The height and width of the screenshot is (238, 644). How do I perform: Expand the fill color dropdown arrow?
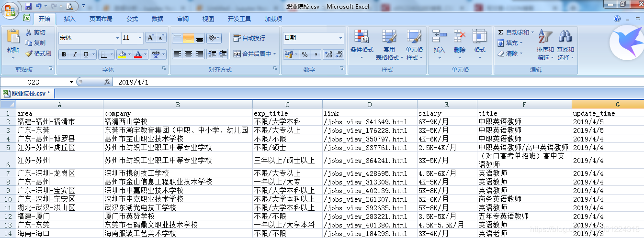[130, 54]
